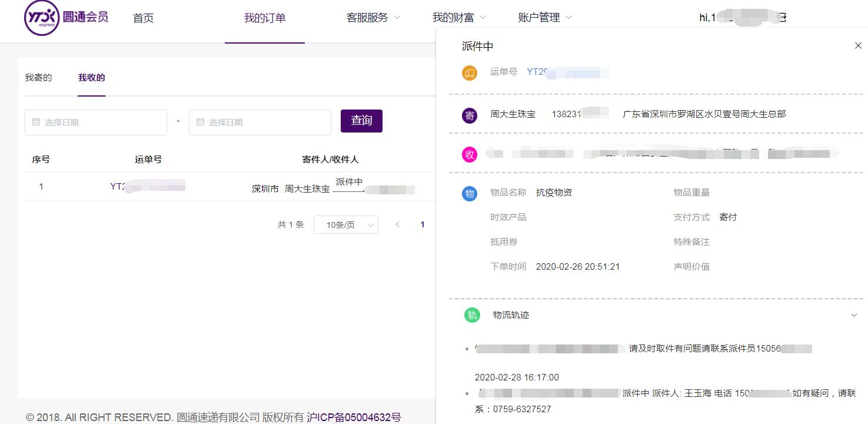This screenshot has width=868, height=424.
Task: Click the 派件中 status in table row
Action: coord(349,182)
